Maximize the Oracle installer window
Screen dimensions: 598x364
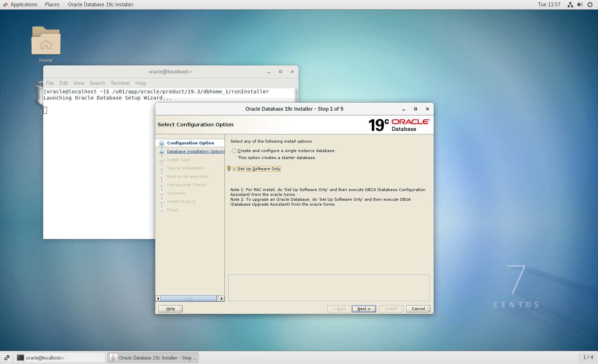tap(416, 109)
